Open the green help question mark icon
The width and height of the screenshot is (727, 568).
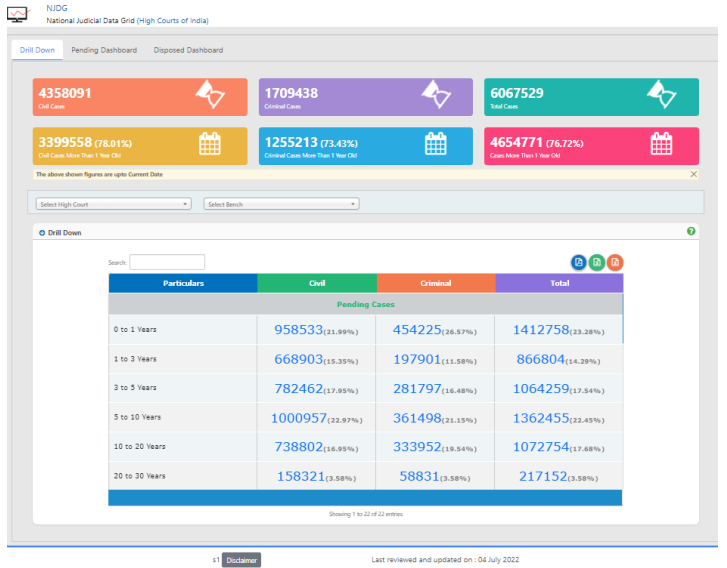(x=691, y=232)
